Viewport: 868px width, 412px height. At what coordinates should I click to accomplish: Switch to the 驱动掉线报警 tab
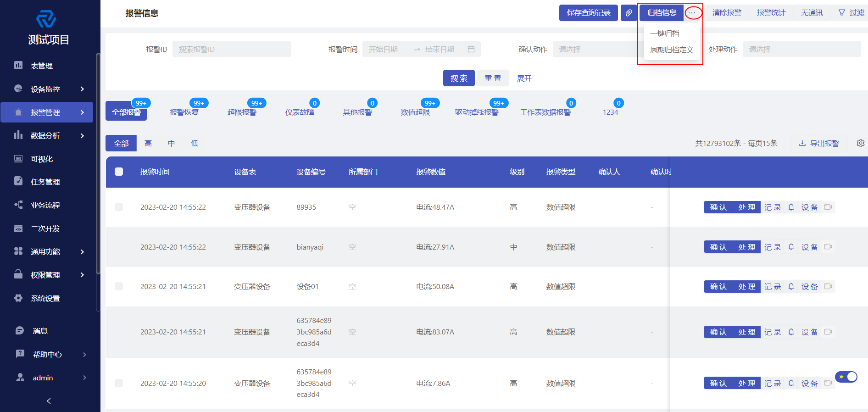pos(477,112)
